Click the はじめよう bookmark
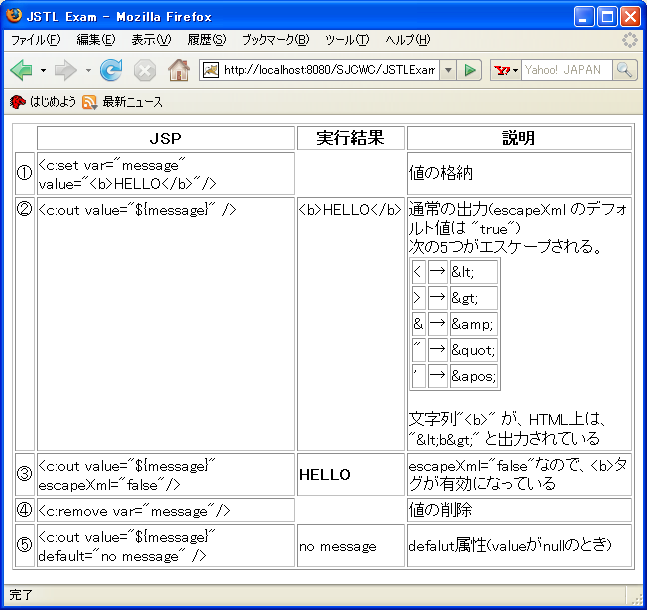 [43, 102]
